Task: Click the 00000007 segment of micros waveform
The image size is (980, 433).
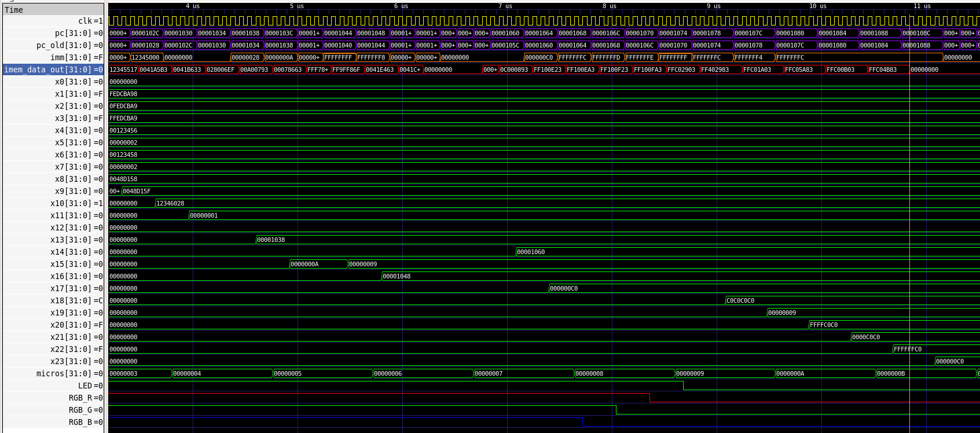Action: click(x=489, y=373)
